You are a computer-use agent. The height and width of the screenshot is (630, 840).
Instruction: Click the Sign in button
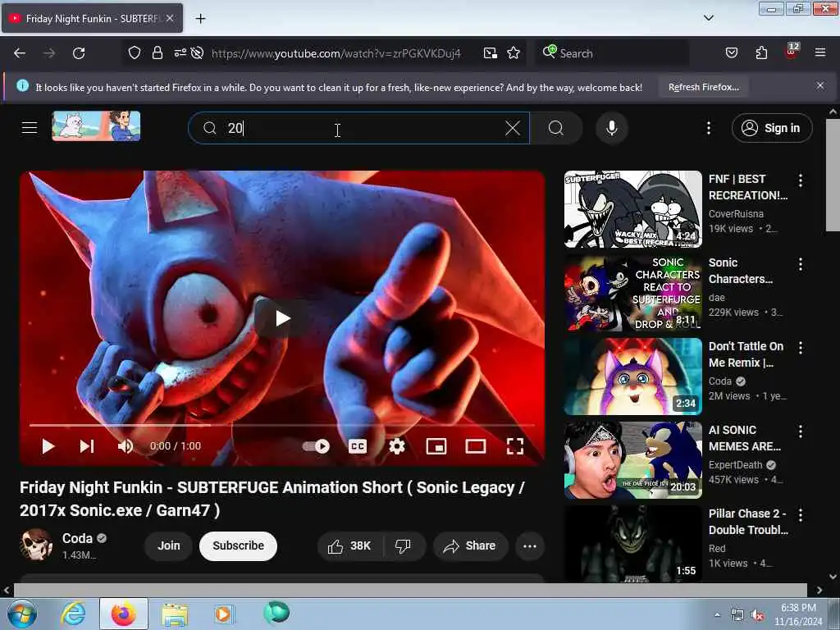tap(771, 128)
